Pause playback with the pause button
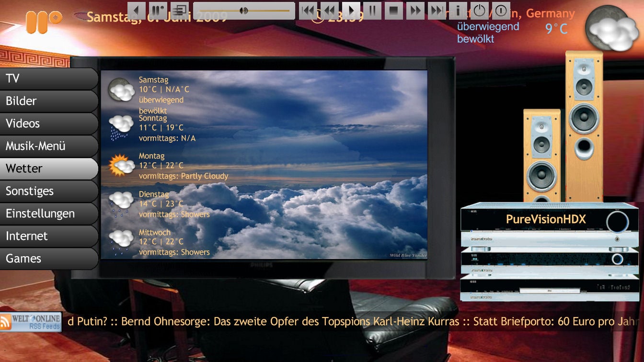Screen dimensions: 644x362 pyautogui.click(x=372, y=10)
